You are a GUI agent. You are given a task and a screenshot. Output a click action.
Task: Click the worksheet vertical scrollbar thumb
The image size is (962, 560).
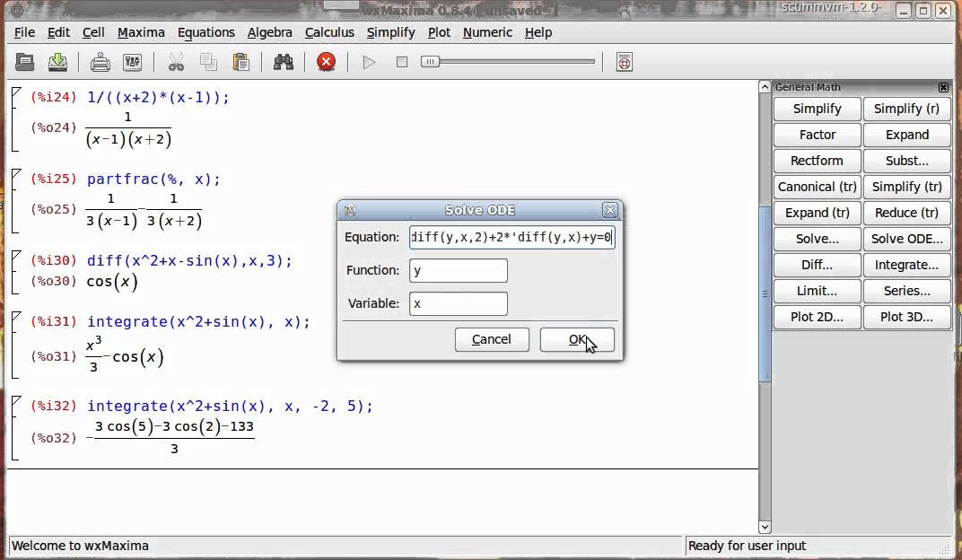(765, 293)
